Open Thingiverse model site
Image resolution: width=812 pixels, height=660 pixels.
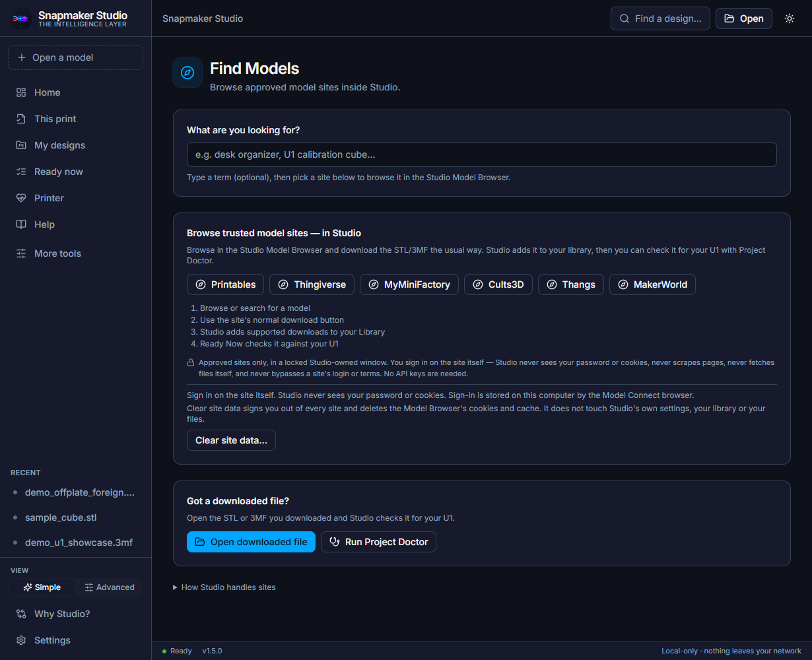(x=312, y=284)
